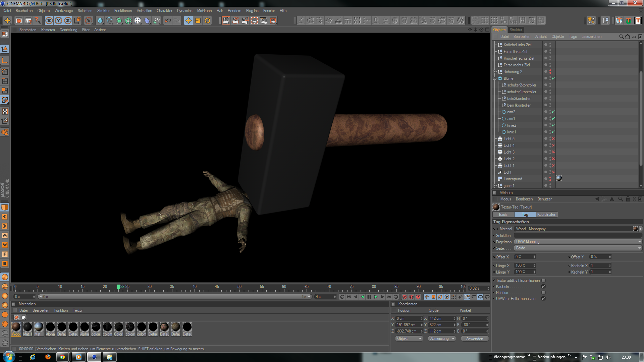Open the Videoprogramme taskbar toolbar
Screen dimensions: 644x362
click(509, 357)
